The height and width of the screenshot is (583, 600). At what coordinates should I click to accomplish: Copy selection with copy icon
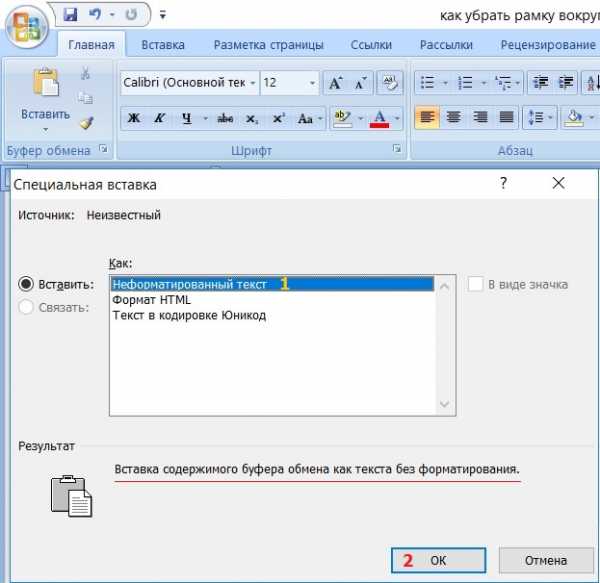[x=85, y=98]
